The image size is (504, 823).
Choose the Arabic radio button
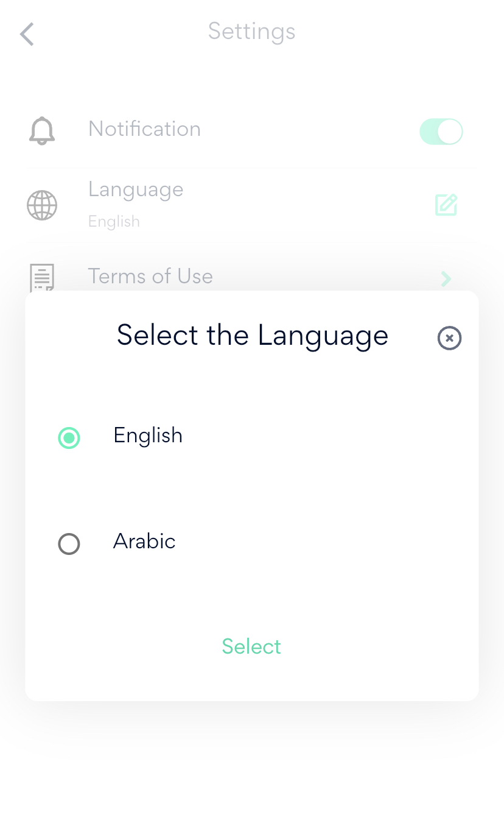click(x=69, y=544)
